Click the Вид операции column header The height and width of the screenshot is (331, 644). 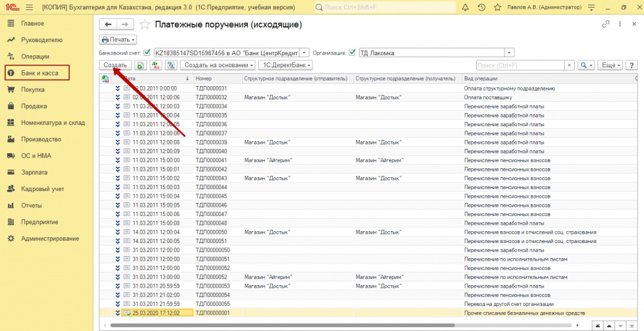coord(548,79)
